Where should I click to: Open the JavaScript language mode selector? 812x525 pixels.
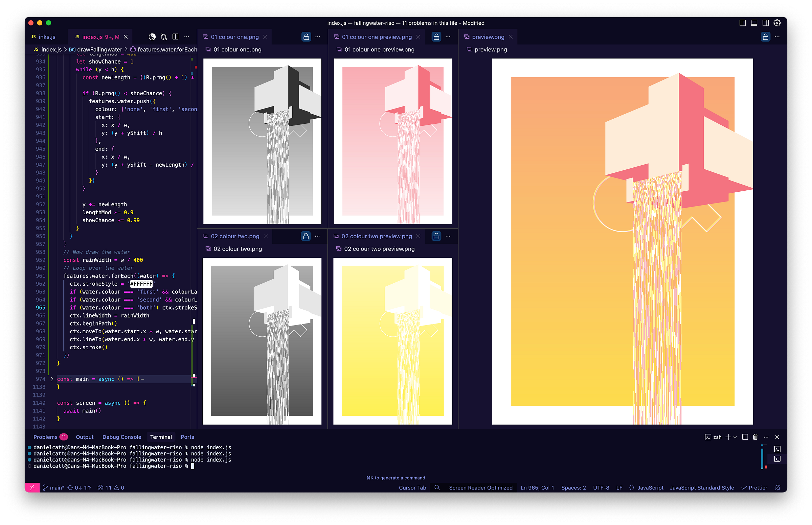coord(650,488)
